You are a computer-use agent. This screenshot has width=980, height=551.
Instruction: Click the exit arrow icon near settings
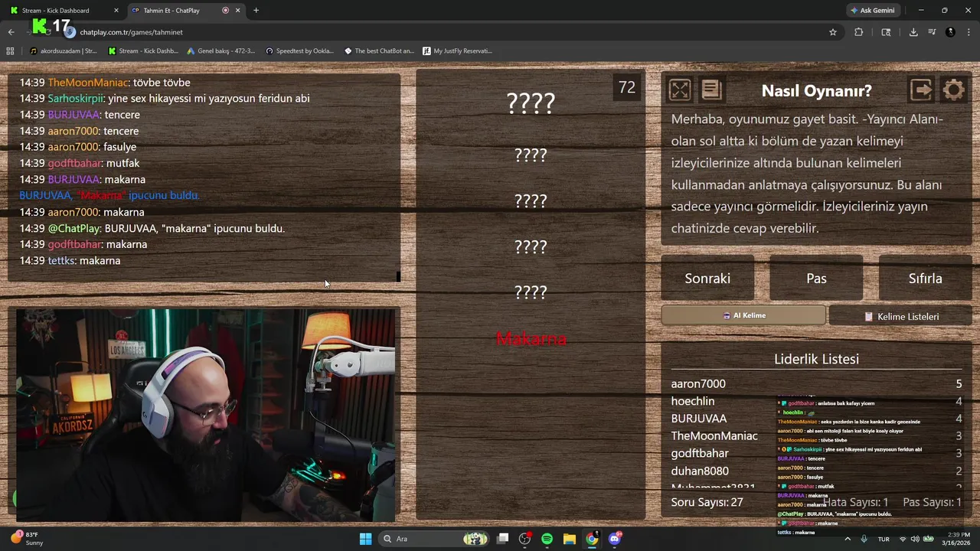coord(921,90)
